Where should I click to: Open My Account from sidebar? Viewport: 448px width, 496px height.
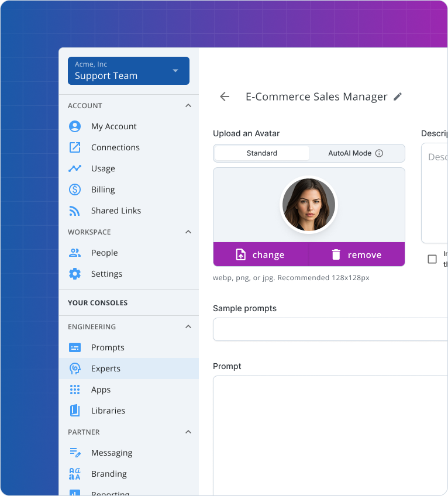113,126
